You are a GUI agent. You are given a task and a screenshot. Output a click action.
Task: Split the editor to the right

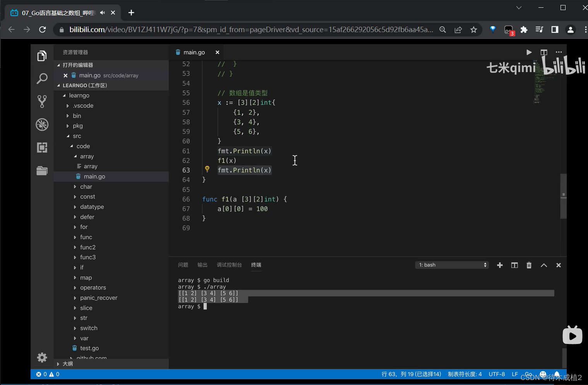544,52
